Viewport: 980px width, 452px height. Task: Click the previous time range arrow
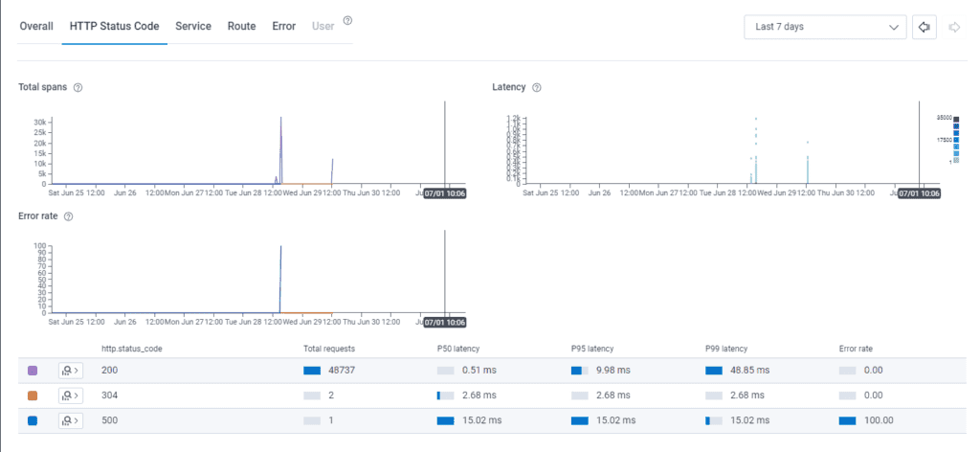(924, 27)
